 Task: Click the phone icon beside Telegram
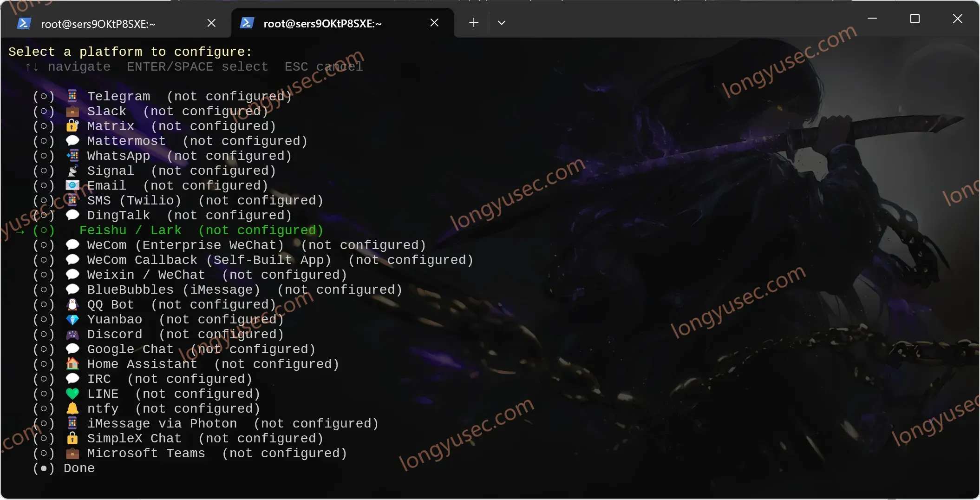pos(72,96)
